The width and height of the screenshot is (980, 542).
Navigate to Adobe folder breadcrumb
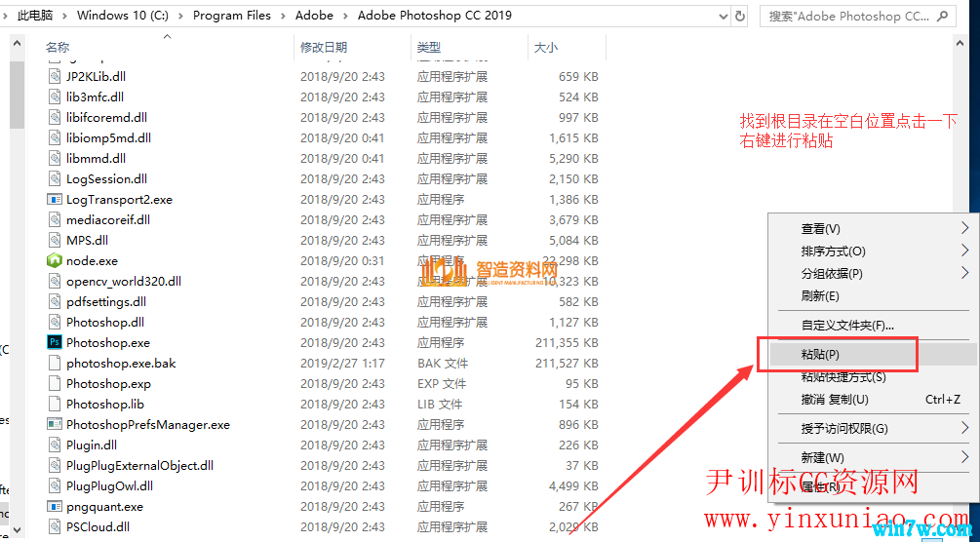[314, 16]
